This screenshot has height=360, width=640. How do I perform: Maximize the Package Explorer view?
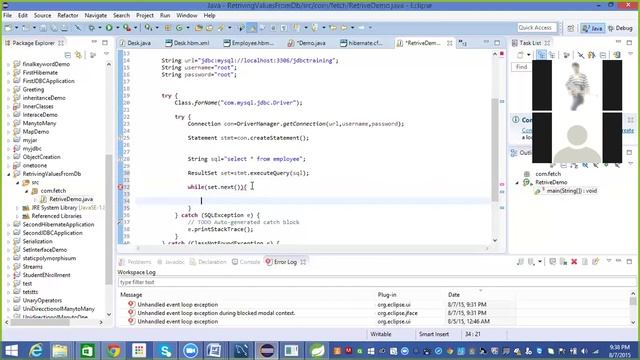point(105,42)
